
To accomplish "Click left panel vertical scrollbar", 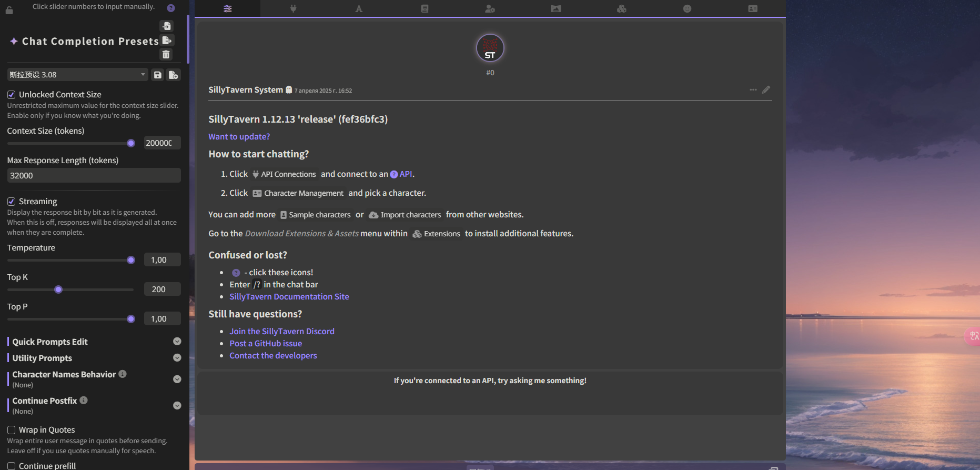I will pyautogui.click(x=188, y=39).
